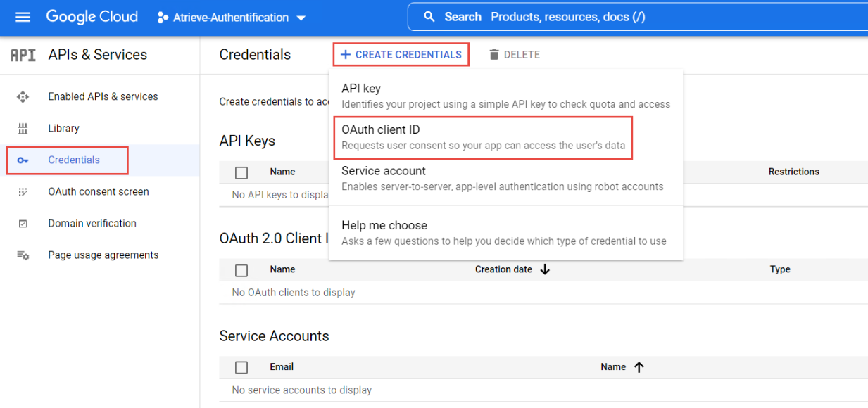Click the Enabled APIs & services icon
Image resolution: width=868 pixels, height=408 pixels.
coord(23,97)
